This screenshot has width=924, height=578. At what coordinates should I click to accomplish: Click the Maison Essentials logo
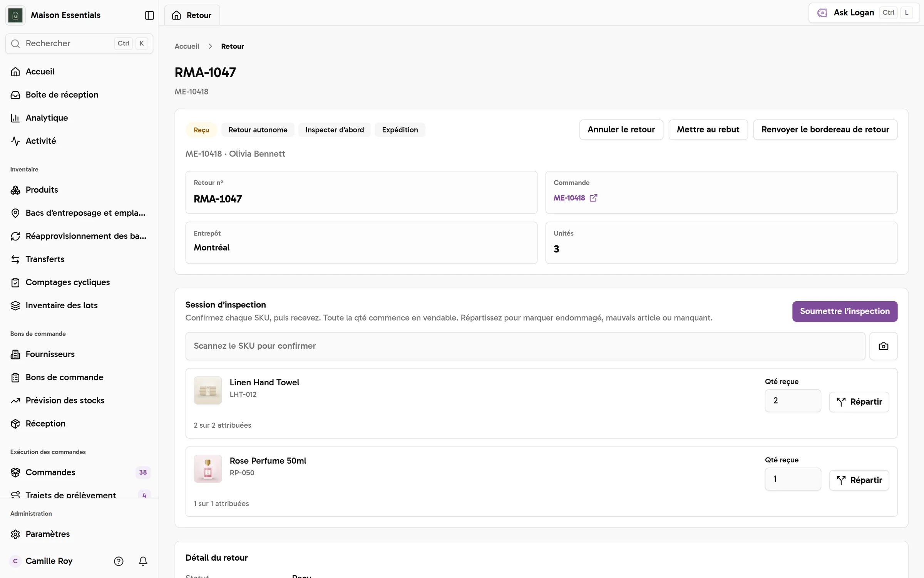(15, 15)
